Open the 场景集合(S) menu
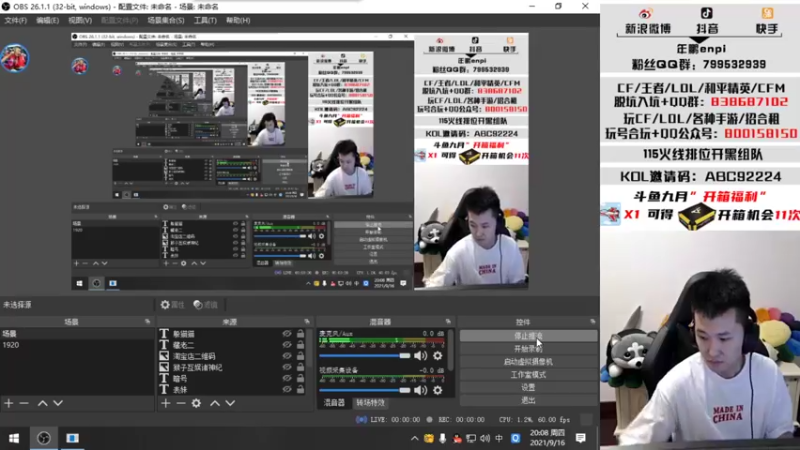This screenshot has height=450, width=800. click(166, 20)
